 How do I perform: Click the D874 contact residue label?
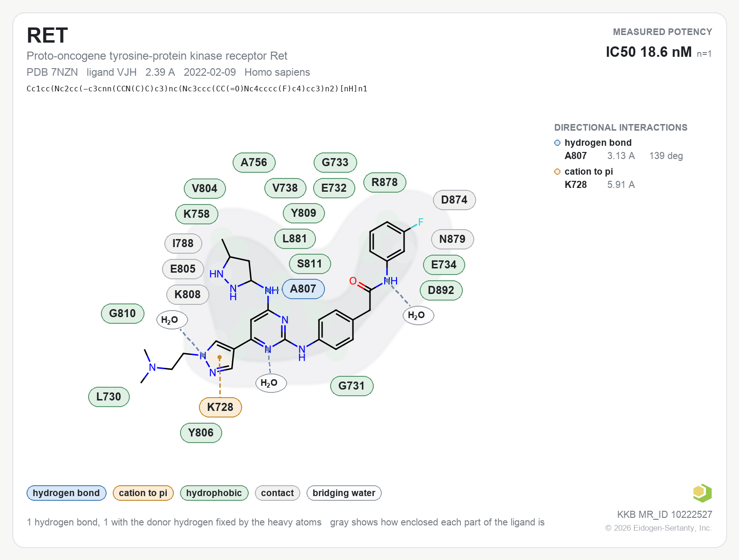coord(454,200)
